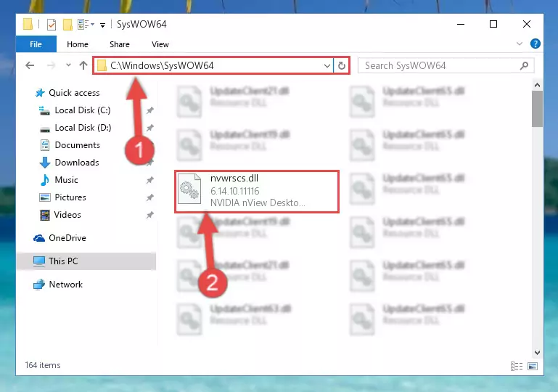558x392 pixels.
Task: Click the Music note icon
Action: click(x=45, y=180)
